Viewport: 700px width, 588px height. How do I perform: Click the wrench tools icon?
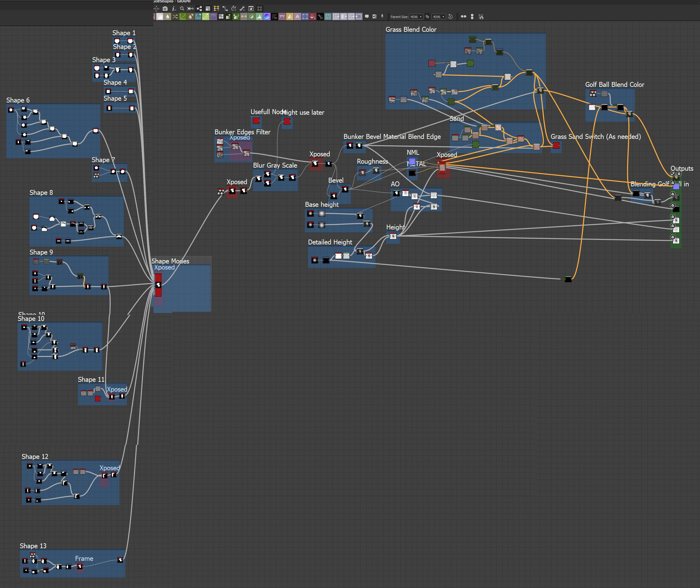coord(242,9)
